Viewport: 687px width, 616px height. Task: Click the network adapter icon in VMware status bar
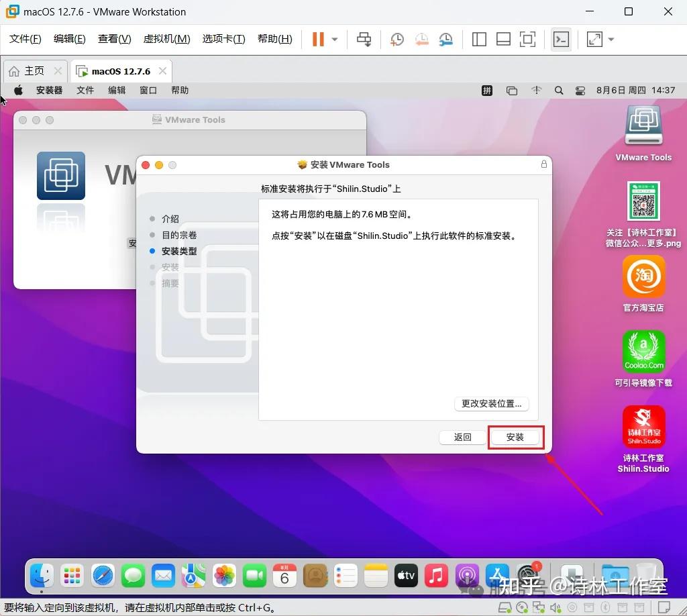pyautogui.click(x=539, y=607)
